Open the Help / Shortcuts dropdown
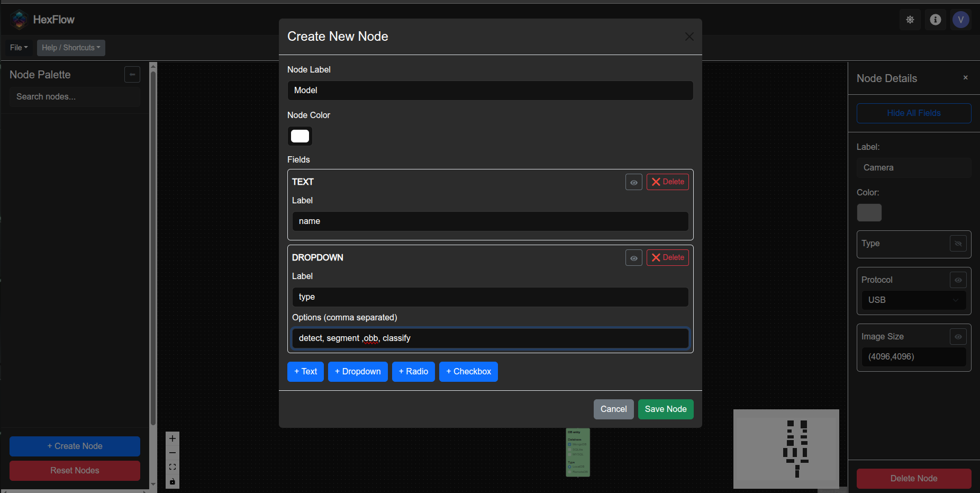The width and height of the screenshot is (980, 493). 71,48
